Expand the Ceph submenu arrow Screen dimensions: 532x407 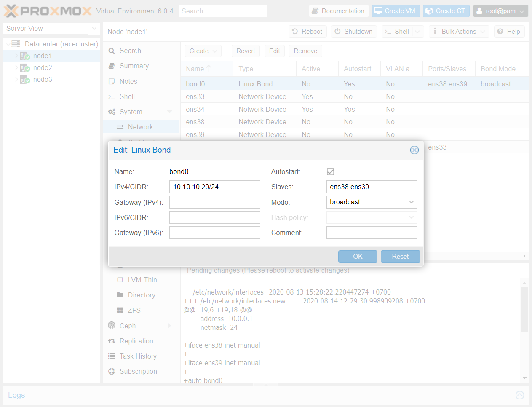[169, 326]
